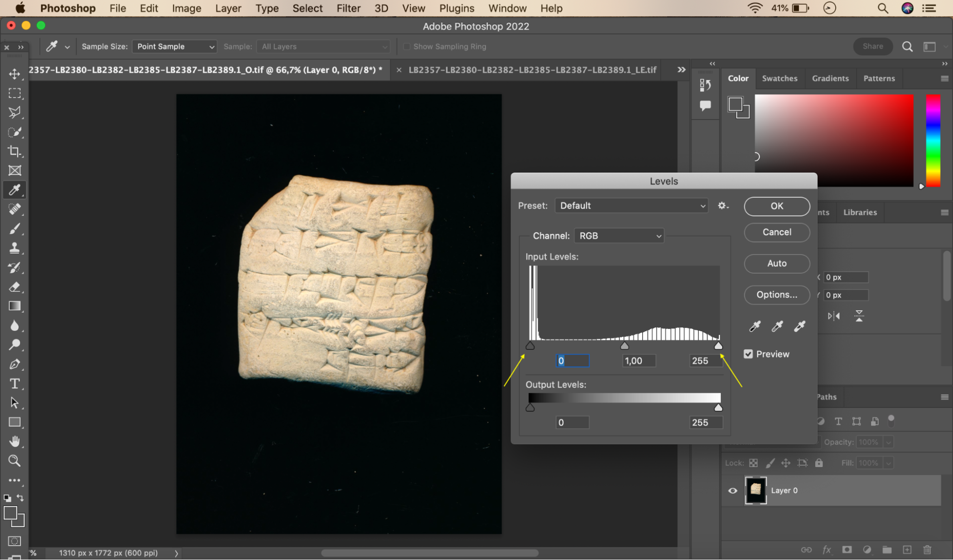Click the Auto button in Levels

[x=777, y=264]
